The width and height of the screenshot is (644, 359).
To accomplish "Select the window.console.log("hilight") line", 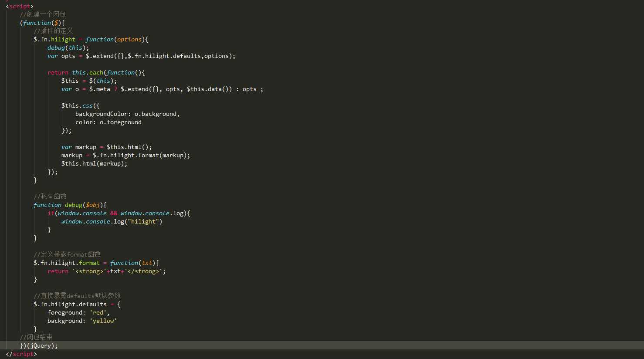I will [x=112, y=221].
